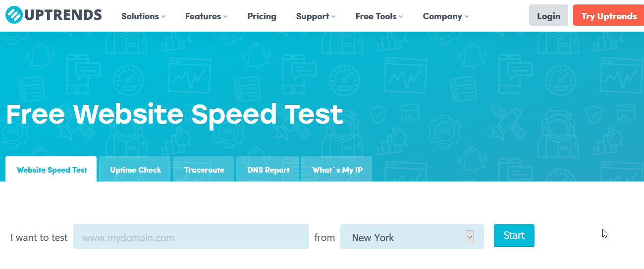The height and width of the screenshot is (269, 644).
Task: Open the What's My IP tab
Action: click(x=337, y=169)
